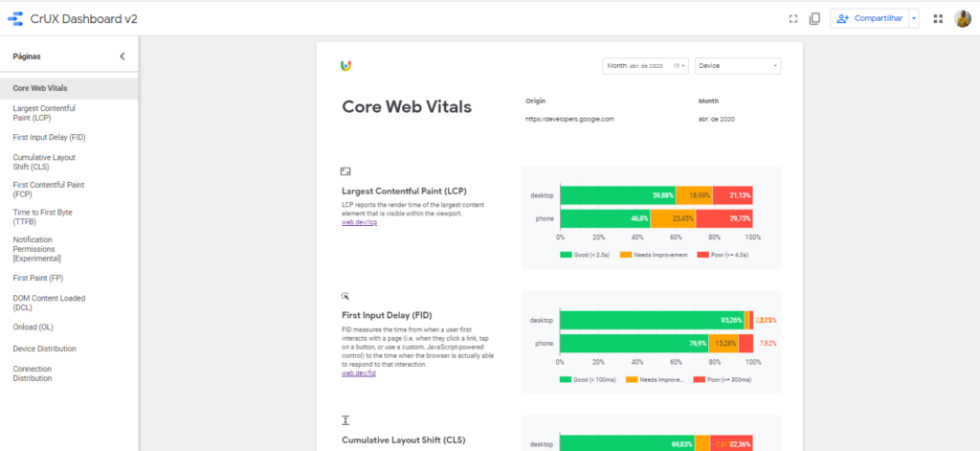Viewport: 980px width, 451px height.
Task: Click the Core Web Vitals heading
Action: coord(407,106)
